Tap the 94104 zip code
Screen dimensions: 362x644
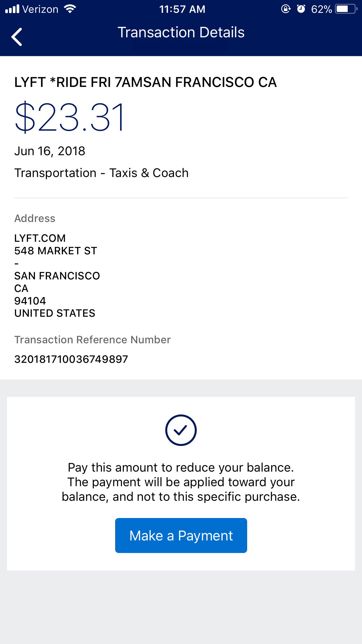30,301
